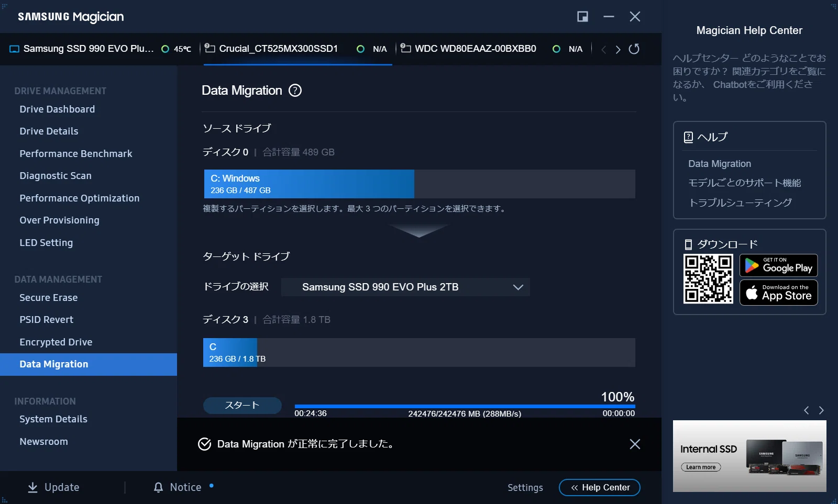Select the C: Windows source partition

(x=309, y=184)
